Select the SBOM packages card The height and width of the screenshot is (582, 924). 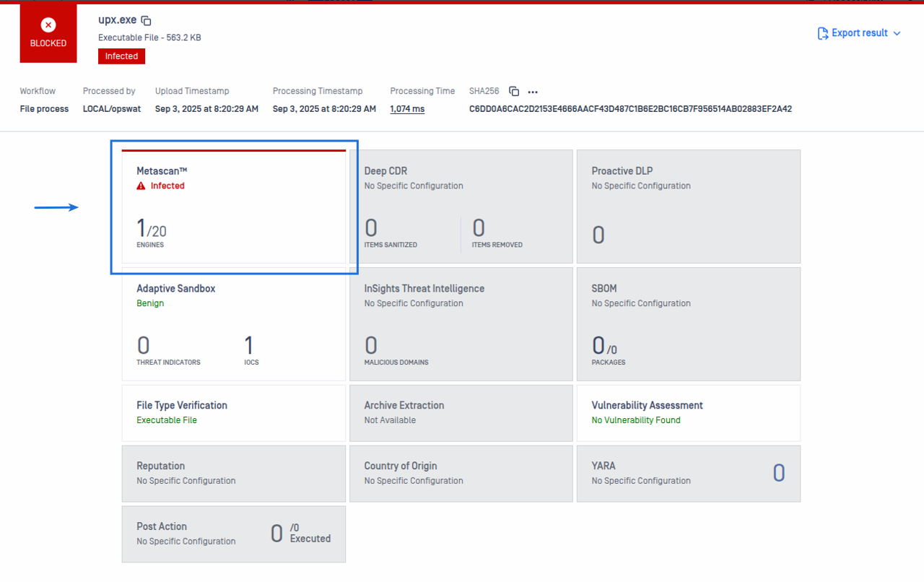pos(688,324)
